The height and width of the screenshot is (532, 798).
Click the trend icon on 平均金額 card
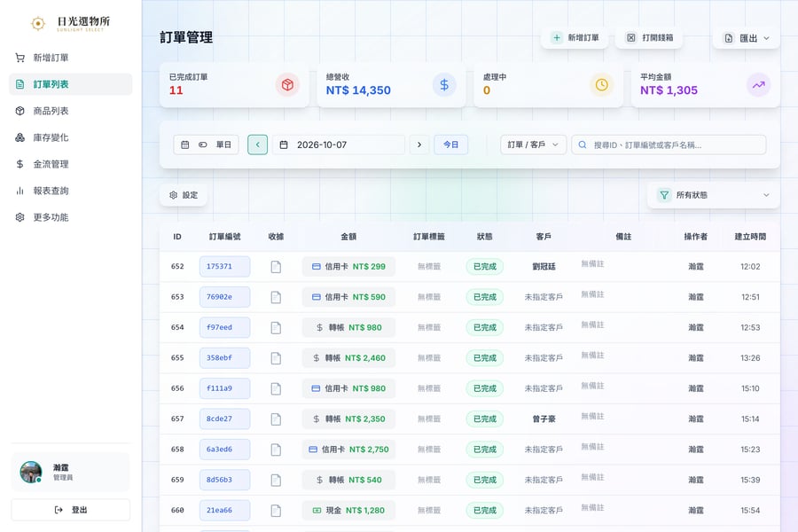pyautogui.click(x=758, y=84)
